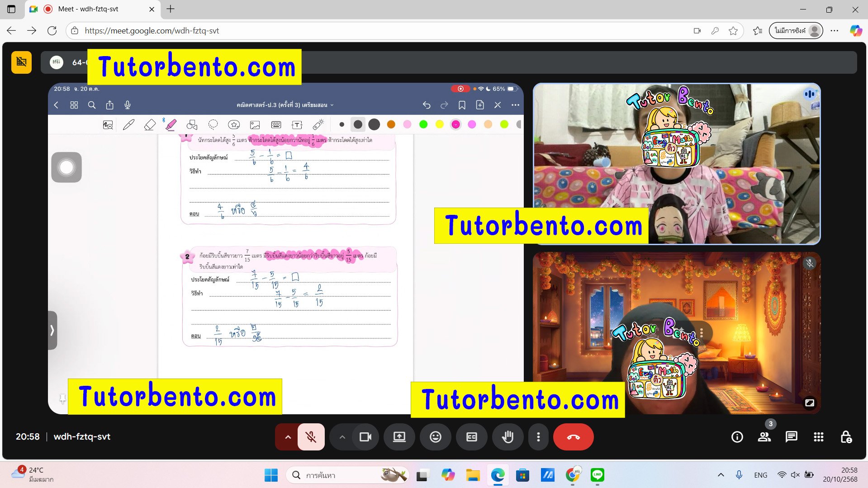Viewport: 868px width, 488px height.
Task: Raise hand in the meeting
Action: 508,437
